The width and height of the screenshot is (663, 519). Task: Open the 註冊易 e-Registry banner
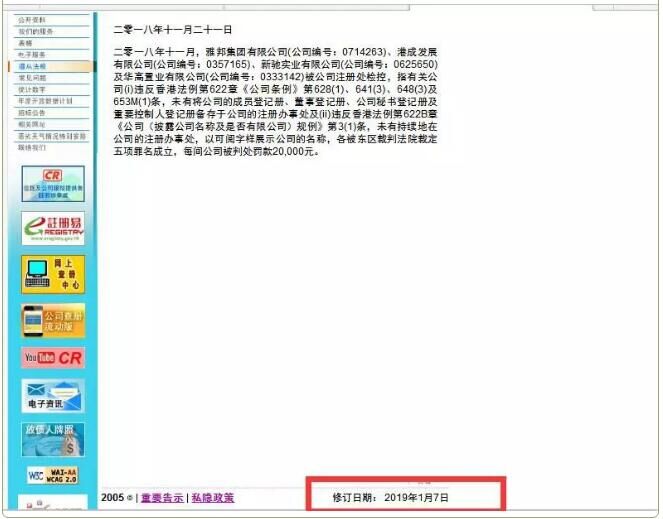[53, 228]
